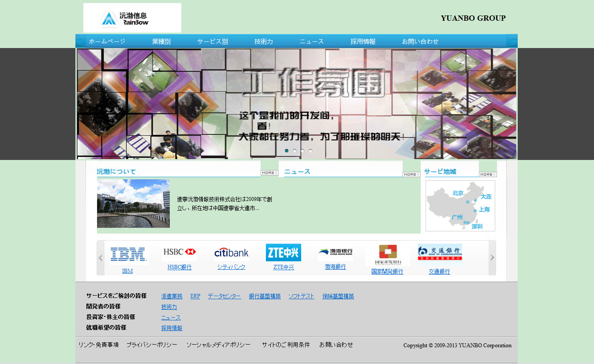
Task: Open the ニュース footer link
Action: (171, 317)
